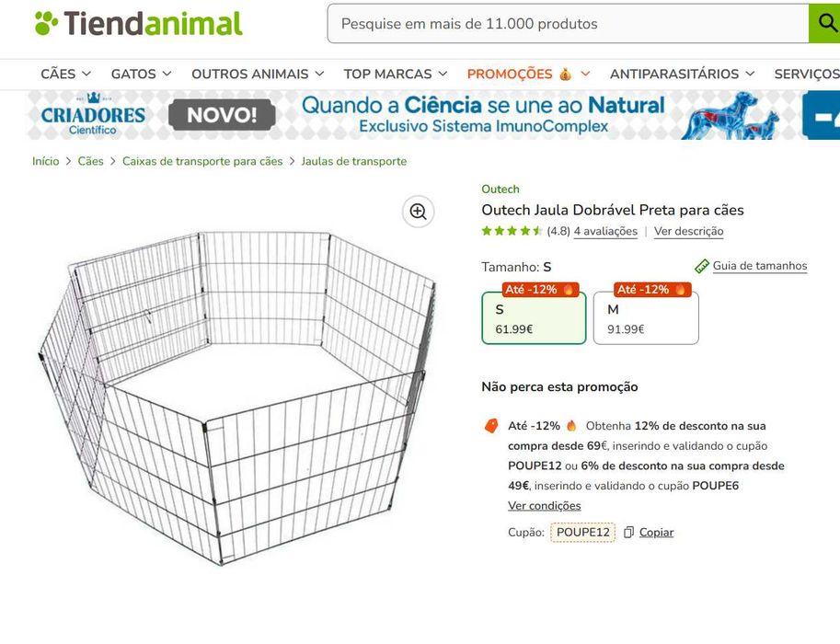840x644 pixels.
Task: Open the TOP MARCAS dropdown
Action: tap(396, 74)
